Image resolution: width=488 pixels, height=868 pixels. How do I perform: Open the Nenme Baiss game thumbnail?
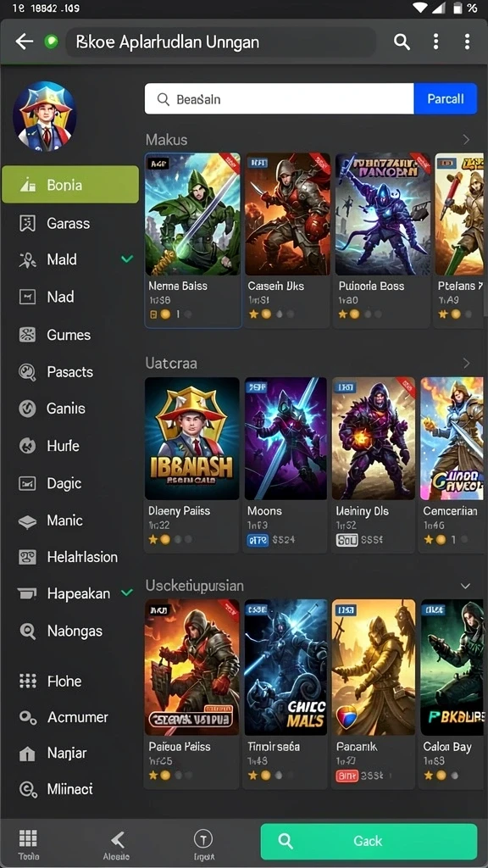pyautogui.click(x=192, y=214)
